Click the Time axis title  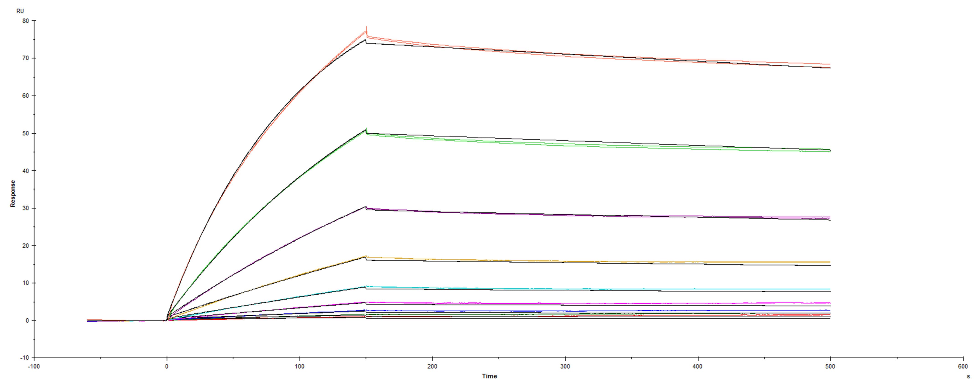489,376
